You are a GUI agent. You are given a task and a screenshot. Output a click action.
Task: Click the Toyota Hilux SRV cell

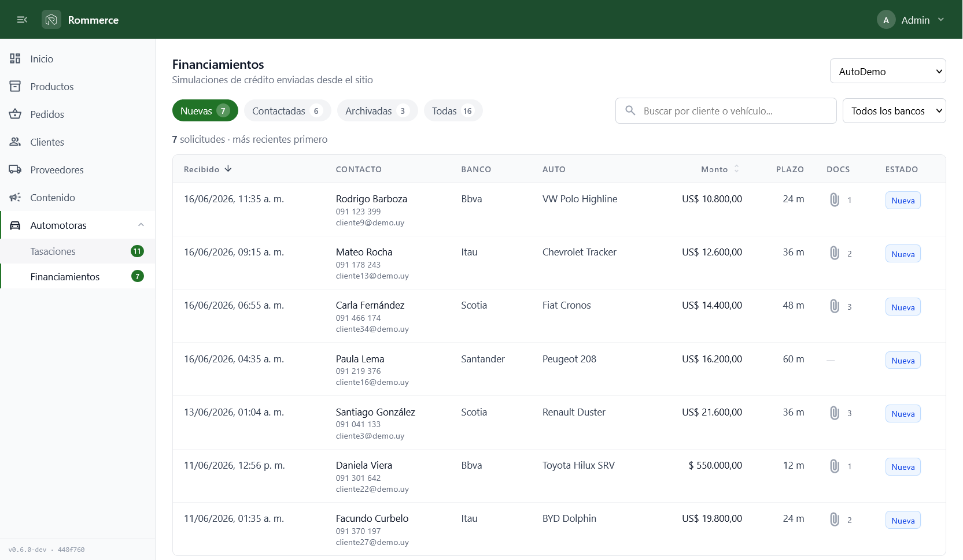[578, 465]
